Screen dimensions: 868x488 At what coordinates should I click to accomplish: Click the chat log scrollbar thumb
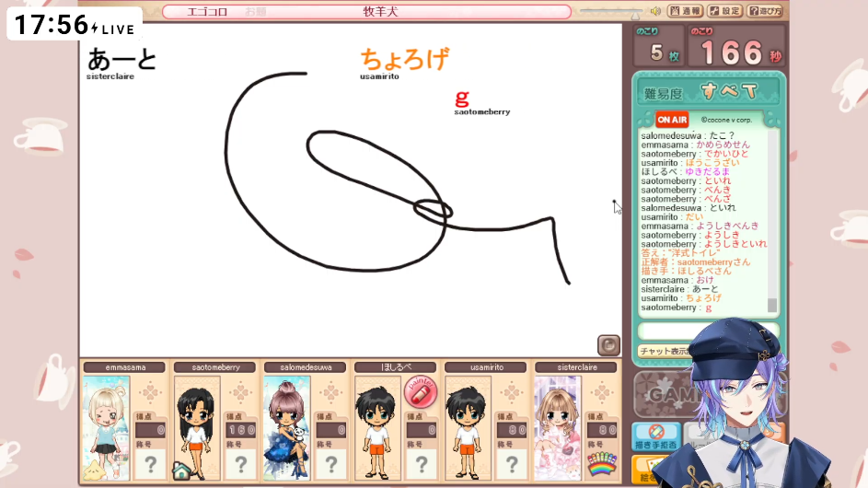(772, 305)
